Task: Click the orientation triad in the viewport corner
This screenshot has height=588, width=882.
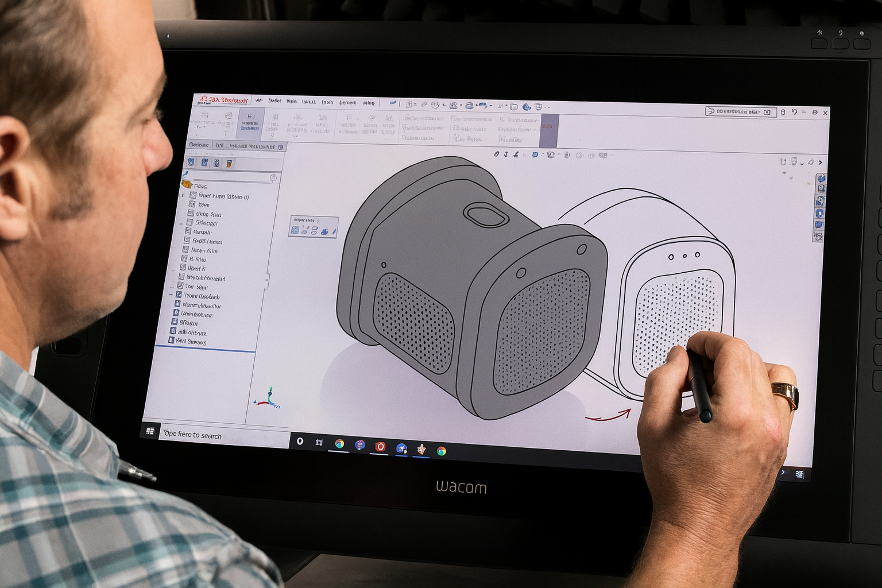Action: click(270, 399)
